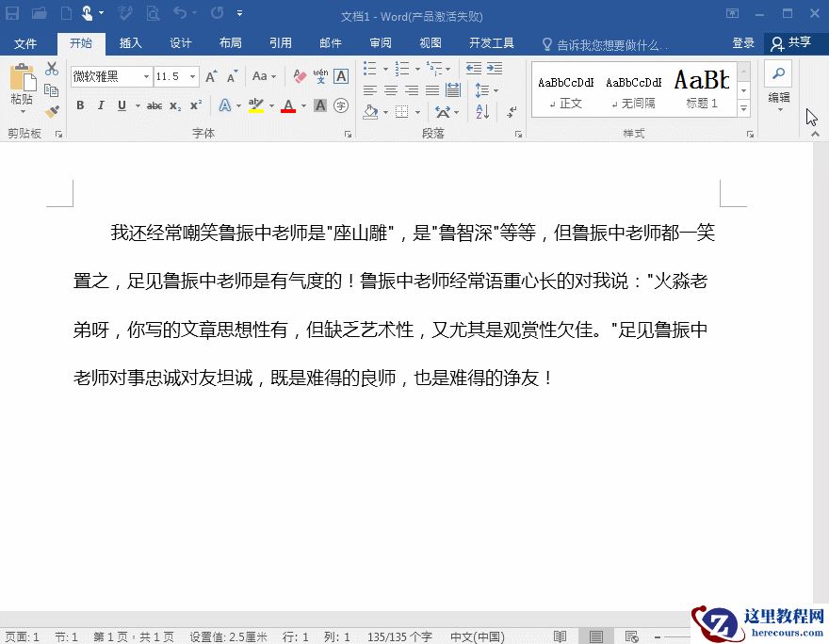The height and width of the screenshot is (644, 829).
Task: Apply character border icon
Action: [342, 76]
